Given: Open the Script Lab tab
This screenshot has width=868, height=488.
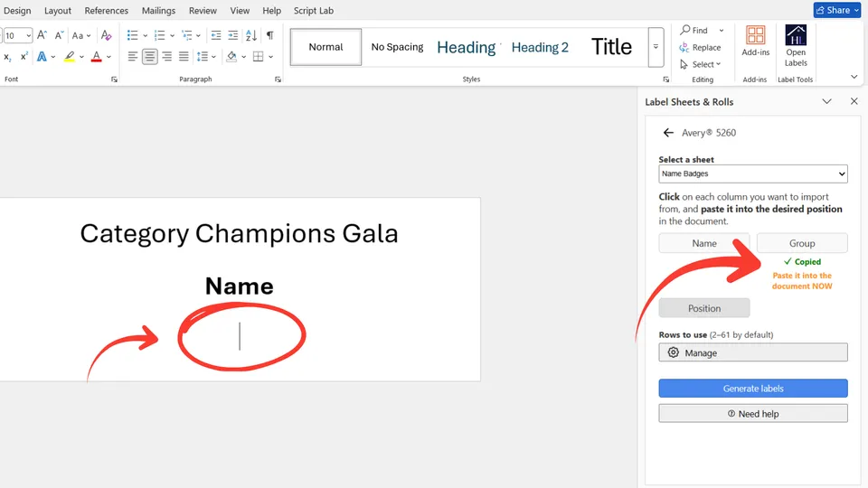Looking at the screenshot, I should coord(314,11).
